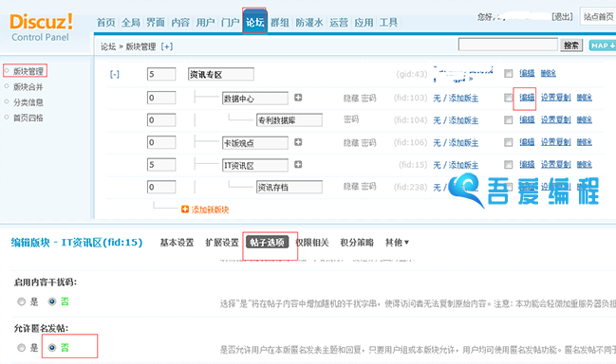
Task: Click 添加版主 in the 数据中心 row
Action: point(463,98)
